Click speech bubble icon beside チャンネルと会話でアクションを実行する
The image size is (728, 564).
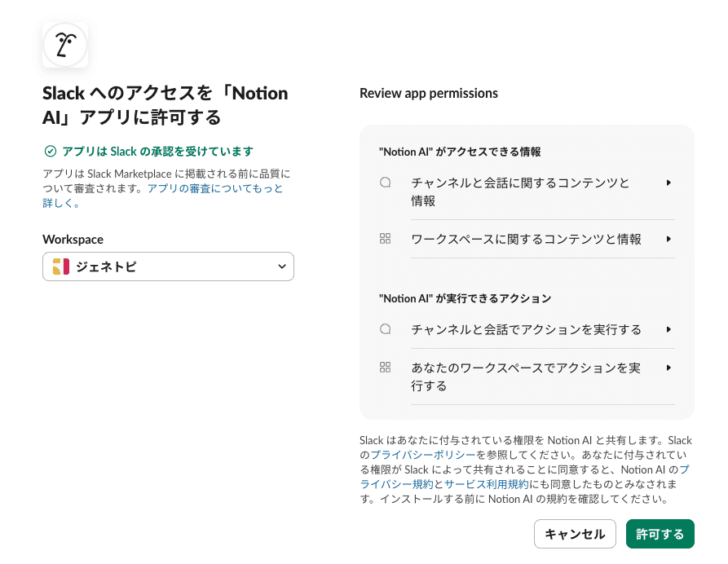[386, 329]
